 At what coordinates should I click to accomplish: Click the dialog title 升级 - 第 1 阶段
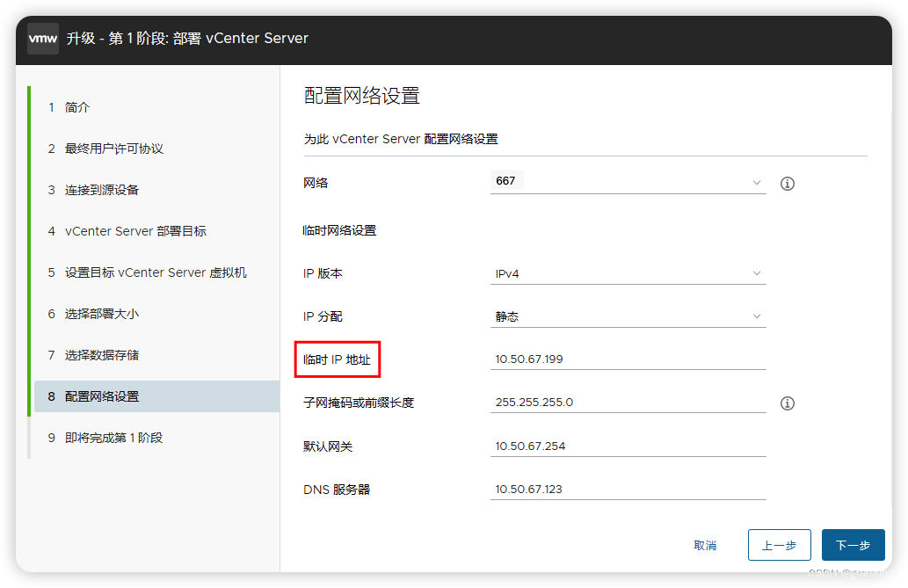pyautogui.click(x=187, y=39)
